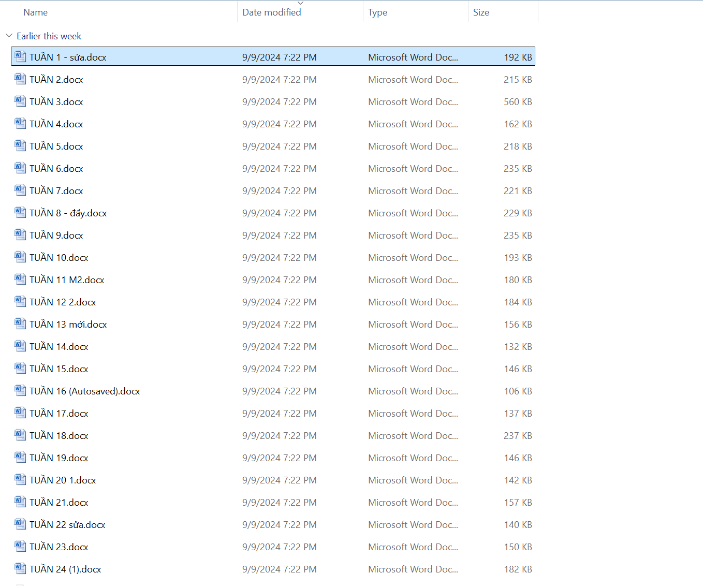
Task: Click the Word icon of TUẦN 14.docx
Action: pos(20,346)
